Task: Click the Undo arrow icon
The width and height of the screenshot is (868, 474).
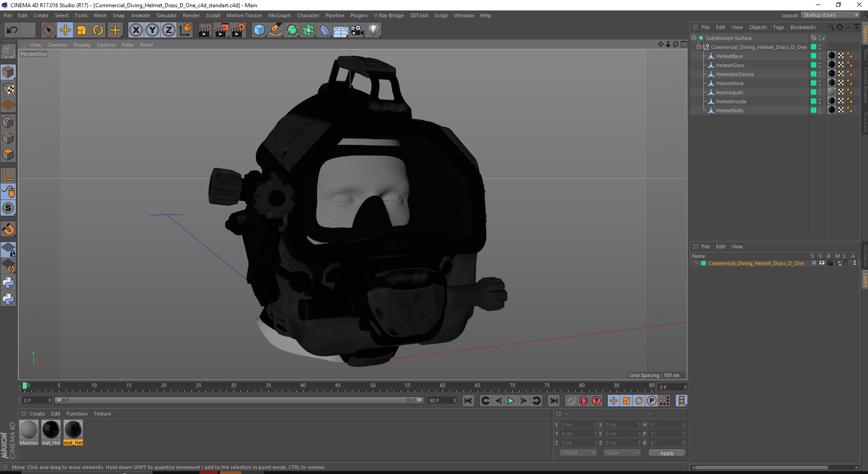Action: coord(12,30)
